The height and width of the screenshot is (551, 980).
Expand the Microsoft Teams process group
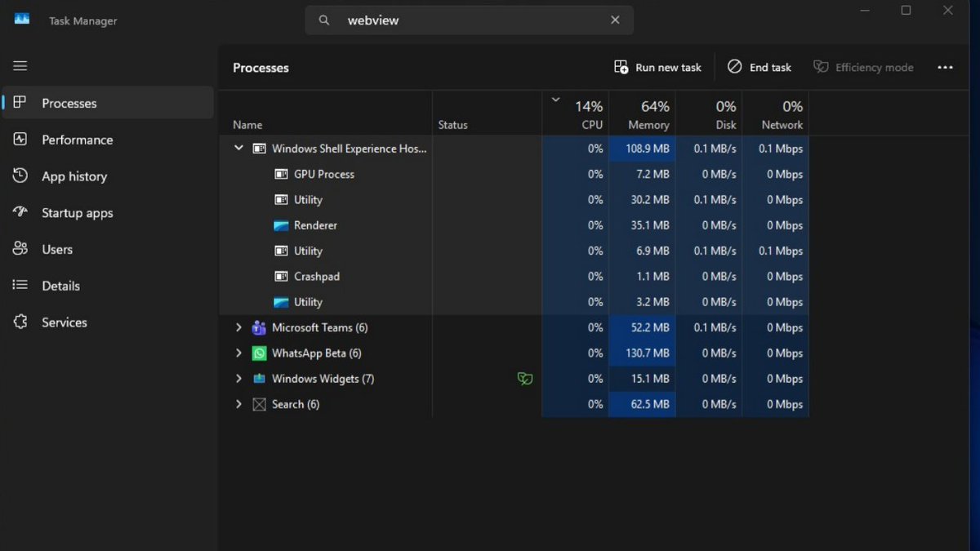[x=238, y=327]
